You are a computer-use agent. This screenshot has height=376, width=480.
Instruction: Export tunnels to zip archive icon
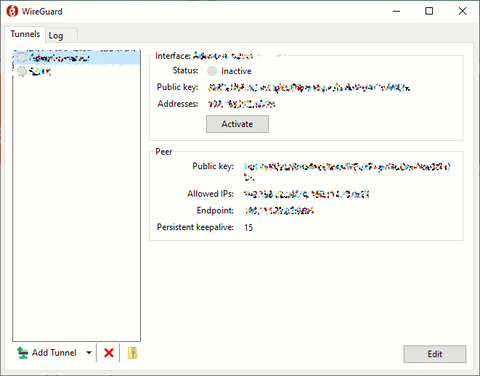[132, 353]
